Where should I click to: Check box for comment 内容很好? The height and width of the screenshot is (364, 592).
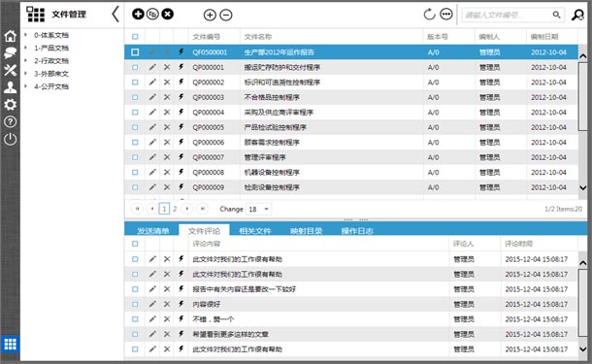[x=135, y=304]
